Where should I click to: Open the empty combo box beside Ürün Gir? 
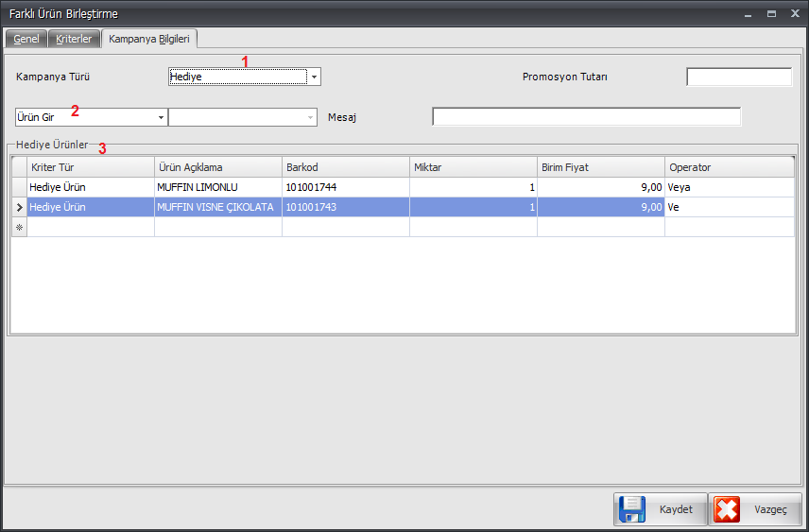coord(309,117)
